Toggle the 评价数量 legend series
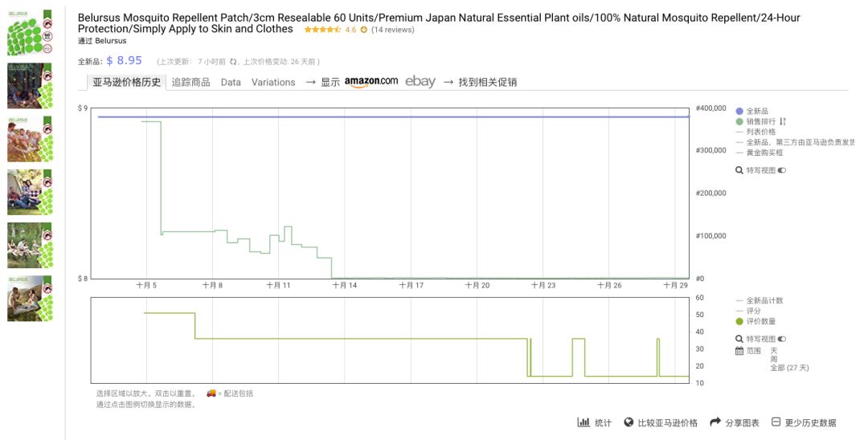Image resolution: width=868 pixels, height=440 pixels. coord(755,322)
